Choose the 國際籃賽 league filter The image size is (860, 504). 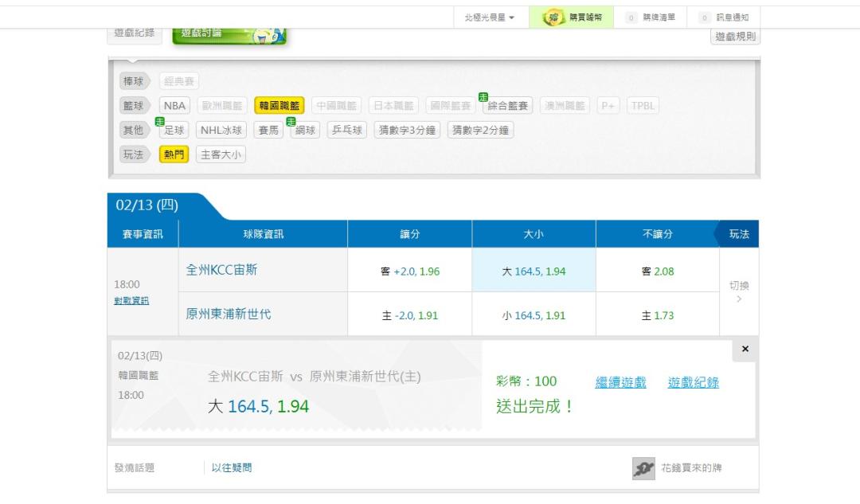[x=450, y=105]
